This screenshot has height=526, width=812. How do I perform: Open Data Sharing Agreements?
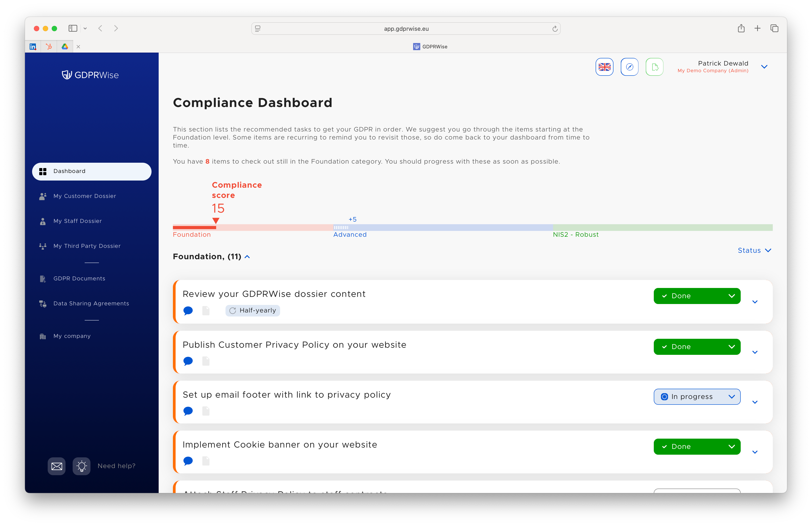tap(91, 303)
